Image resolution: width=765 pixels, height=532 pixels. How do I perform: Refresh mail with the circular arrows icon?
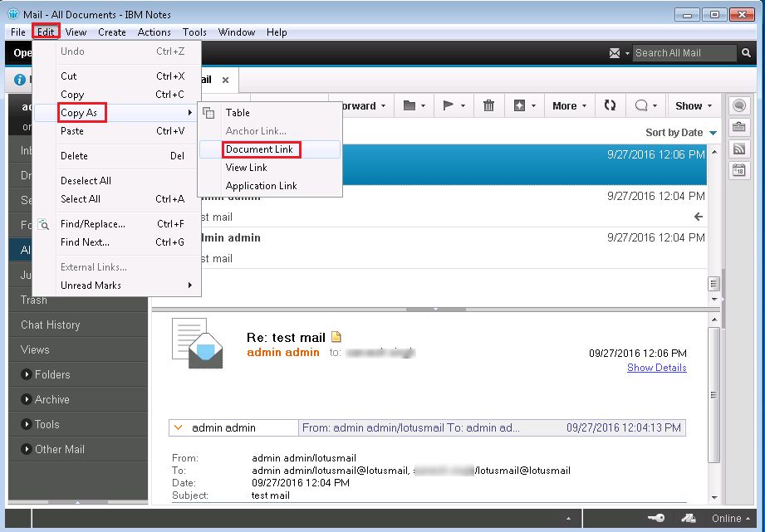click(x=610, y=105)
